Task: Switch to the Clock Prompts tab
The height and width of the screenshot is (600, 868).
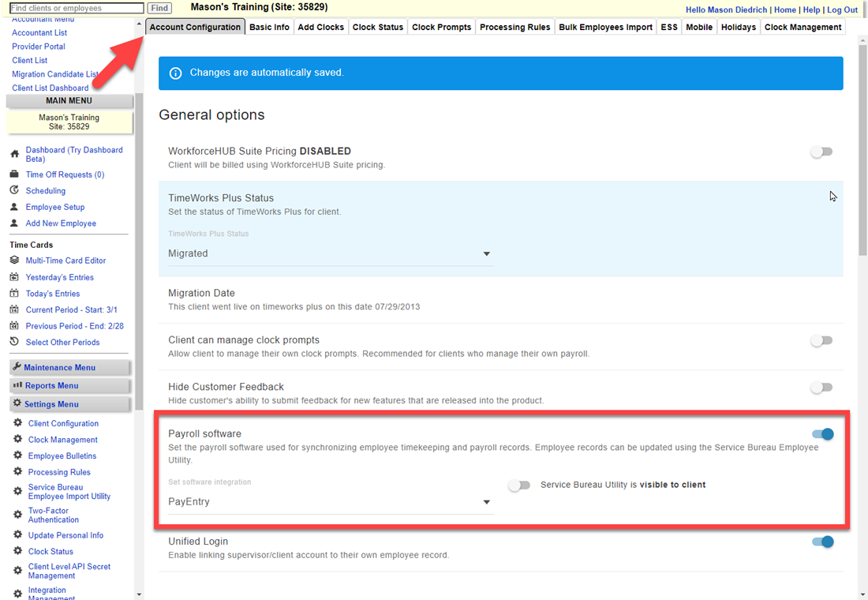Action: (x=441, y=26)
